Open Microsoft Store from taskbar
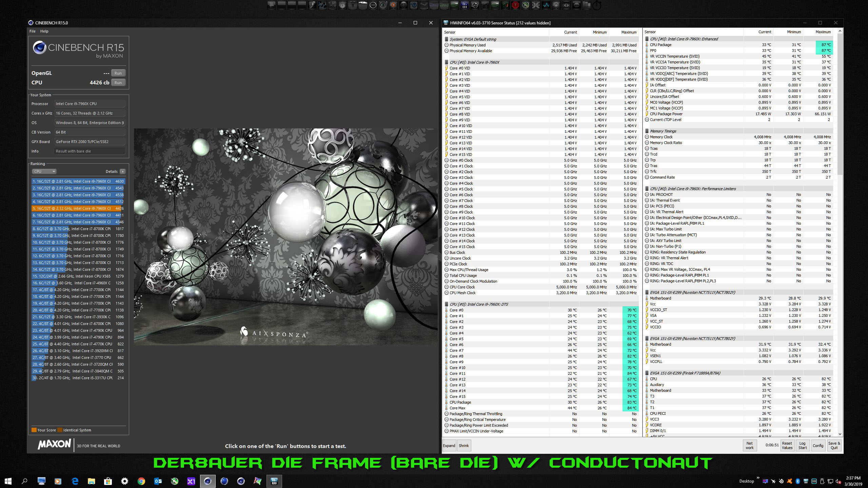The image size is (868, 488). (108, 481)
